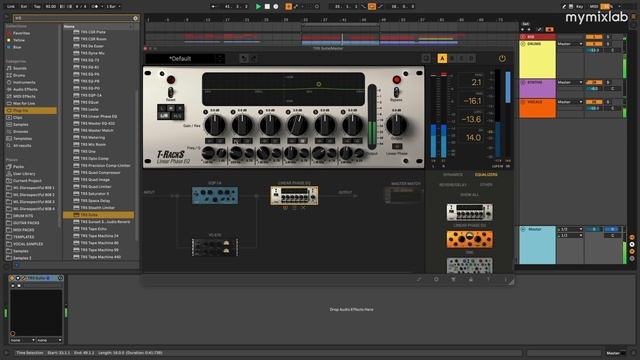The height and width of the screenshot is (360, 640).
Task: Start playback with the green play button
Action: (x=258, y=7)
